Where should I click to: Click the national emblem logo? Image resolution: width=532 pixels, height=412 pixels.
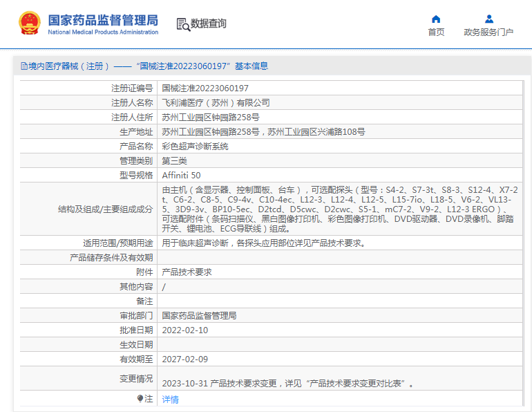point(30,23)
